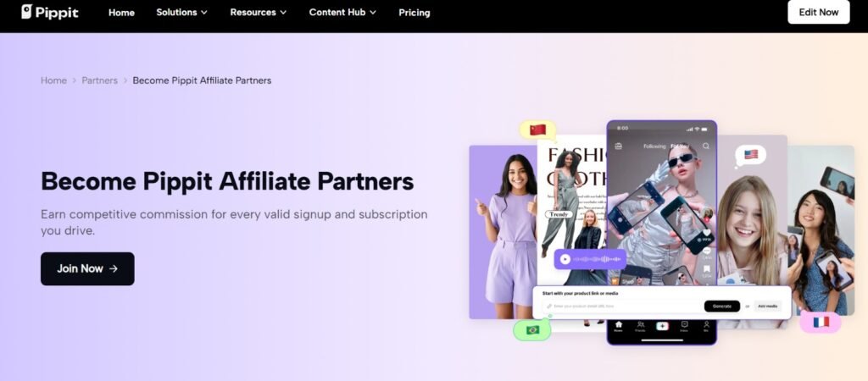
Task: Tap the search icon in phone mockup
Action: click(706, 146)
